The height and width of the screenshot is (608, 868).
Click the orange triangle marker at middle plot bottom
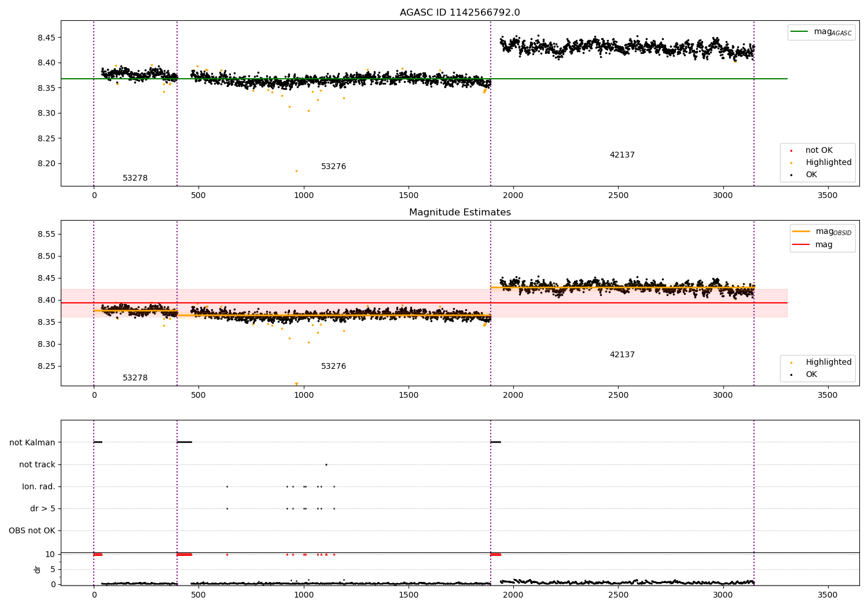pos(296,384)
